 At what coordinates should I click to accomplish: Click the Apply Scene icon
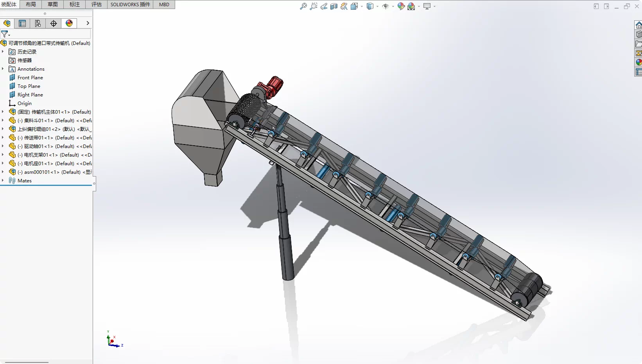[411, 6]
